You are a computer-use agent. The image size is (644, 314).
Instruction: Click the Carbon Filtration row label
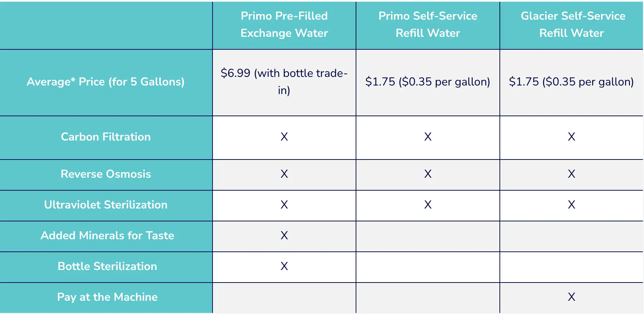[106, 137]
